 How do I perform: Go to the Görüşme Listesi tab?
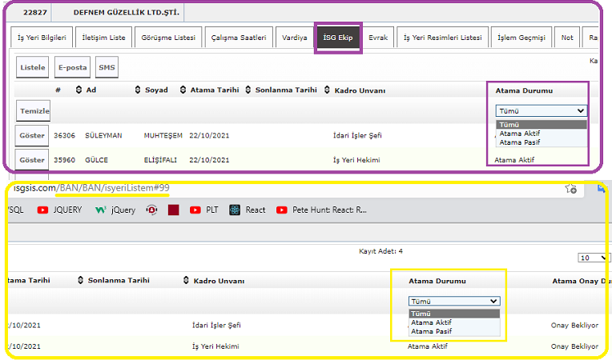pos(168,38)
